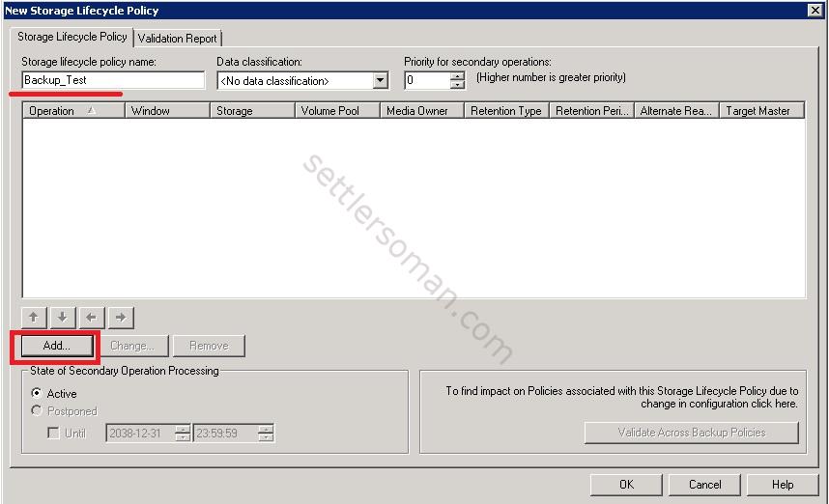
Task: Click the right arrow indent button
Action: [121, 318]
